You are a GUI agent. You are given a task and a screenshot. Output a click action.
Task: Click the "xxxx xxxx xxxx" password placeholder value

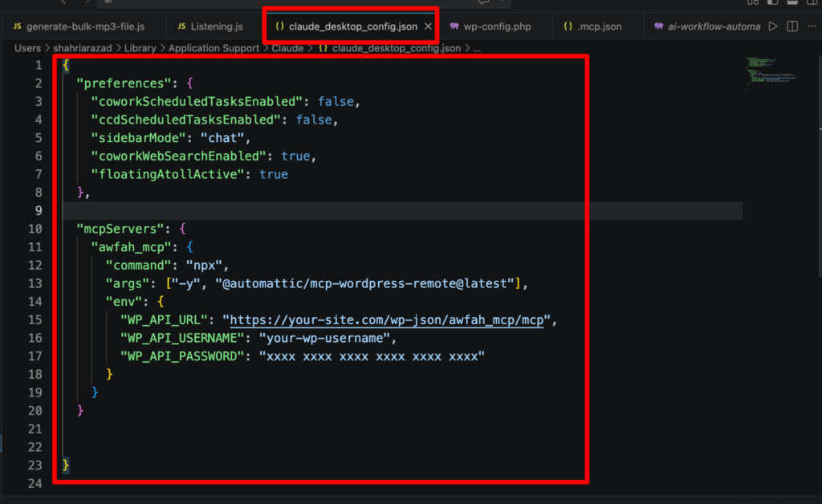tap(372, 356)
